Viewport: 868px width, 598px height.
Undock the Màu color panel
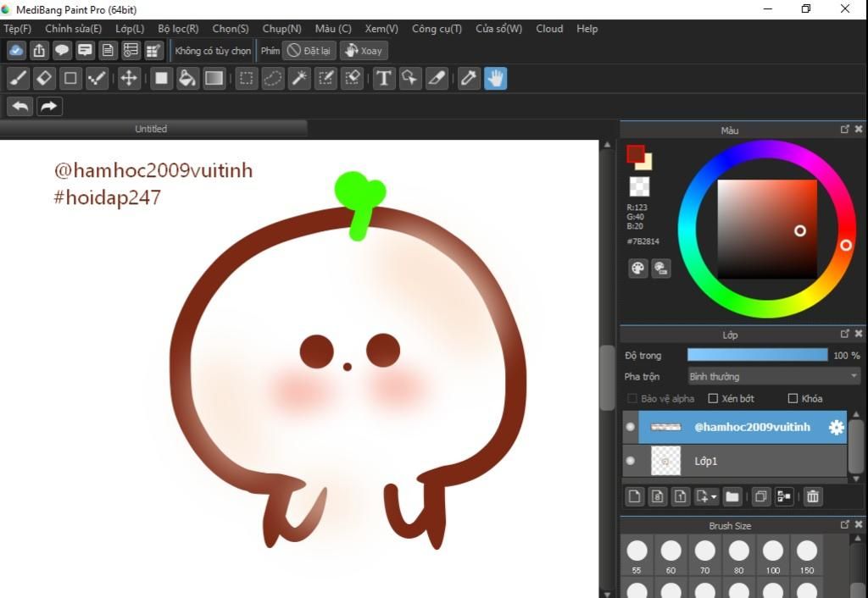[x=844, y=129]
